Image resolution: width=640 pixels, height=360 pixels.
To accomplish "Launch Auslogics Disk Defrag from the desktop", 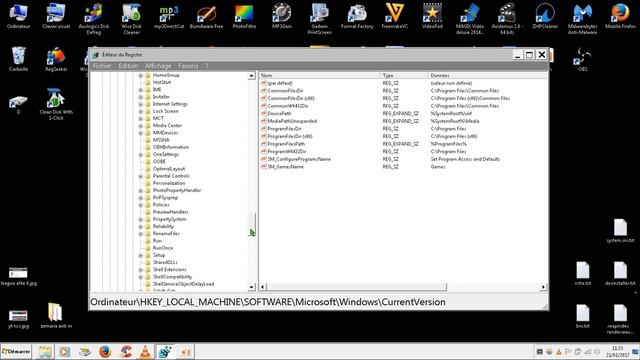I will tap(93, 18).
